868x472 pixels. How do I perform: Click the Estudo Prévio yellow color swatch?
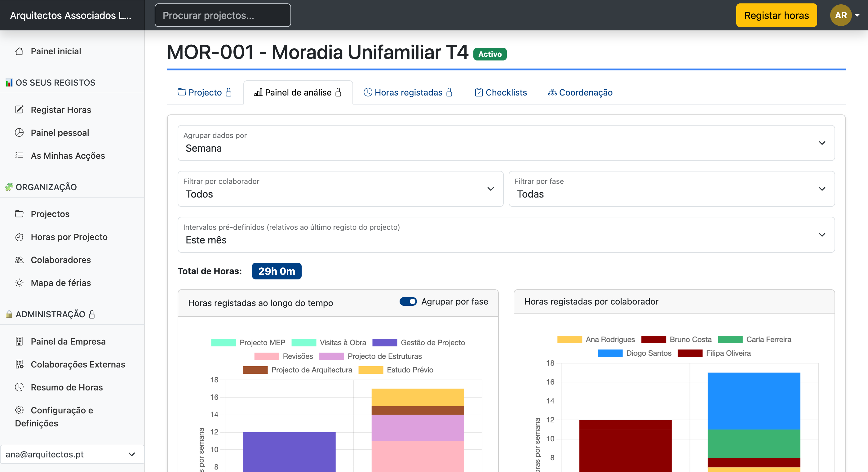click(x=371, y=370)
